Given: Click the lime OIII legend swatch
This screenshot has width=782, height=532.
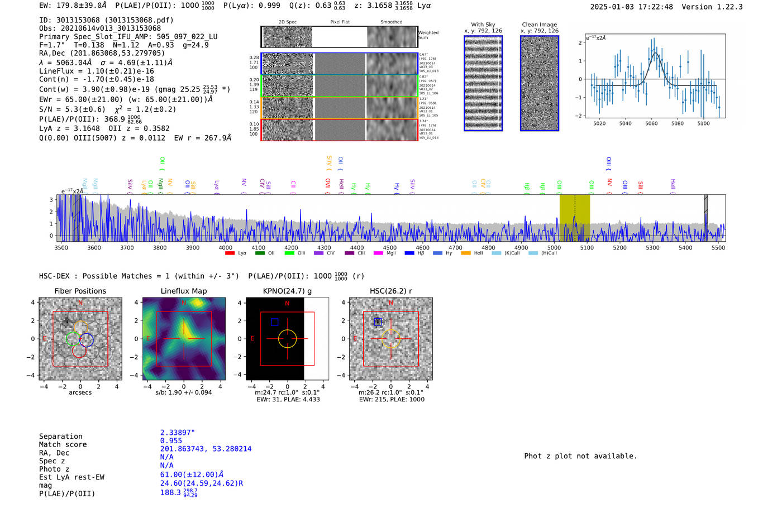Looking at the screenshot, I should (x=289, y=253).
